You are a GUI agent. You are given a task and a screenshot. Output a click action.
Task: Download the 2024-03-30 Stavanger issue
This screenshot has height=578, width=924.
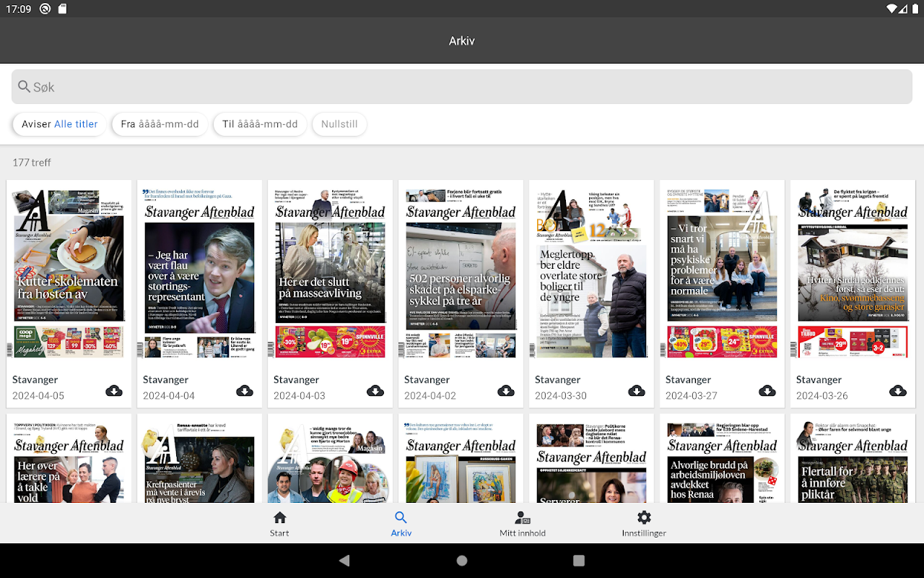coord(637,391)
